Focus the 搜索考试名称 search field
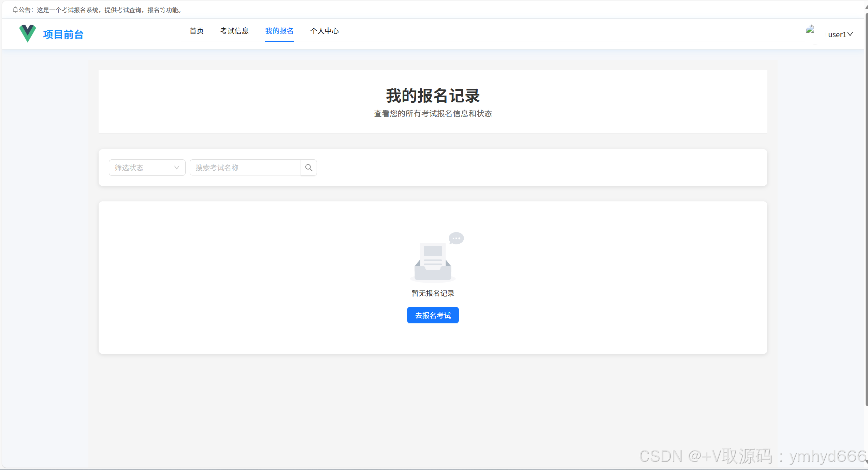This screenshot has width=868, height=470. pos(245,168)
